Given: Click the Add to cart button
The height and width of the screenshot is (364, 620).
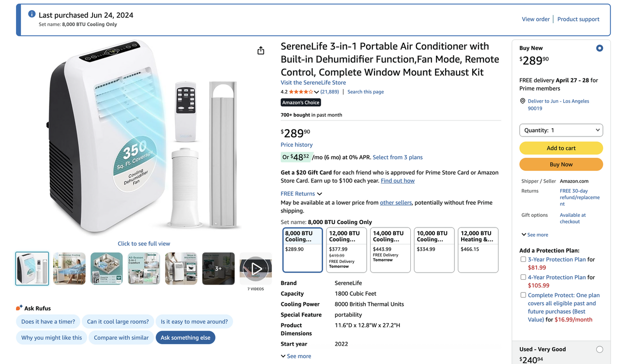Looking at the screenshot, I should click(561, 148).
